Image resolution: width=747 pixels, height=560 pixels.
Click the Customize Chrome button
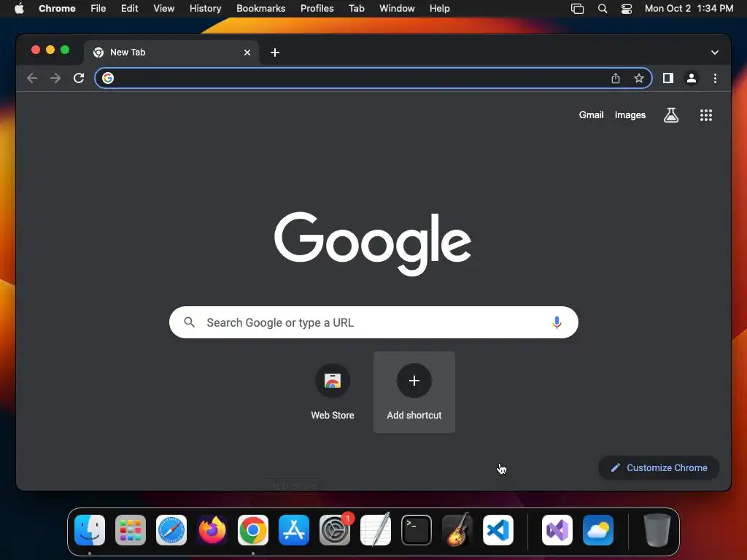point(659,467)
